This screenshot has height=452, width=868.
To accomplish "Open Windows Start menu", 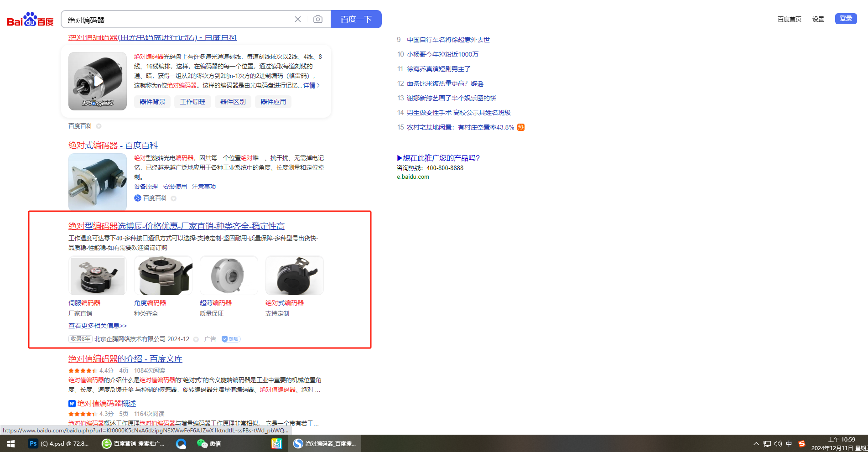I will 11,443.
